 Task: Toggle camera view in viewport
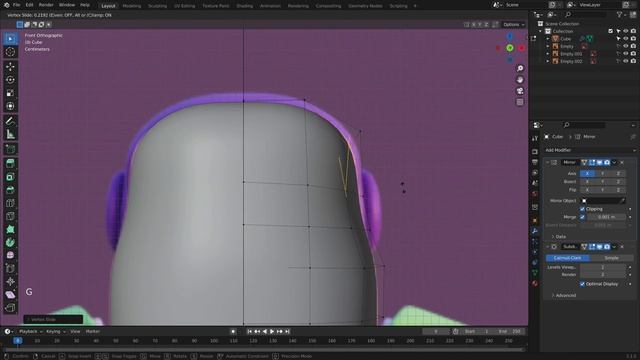click(x=520, y=91)
